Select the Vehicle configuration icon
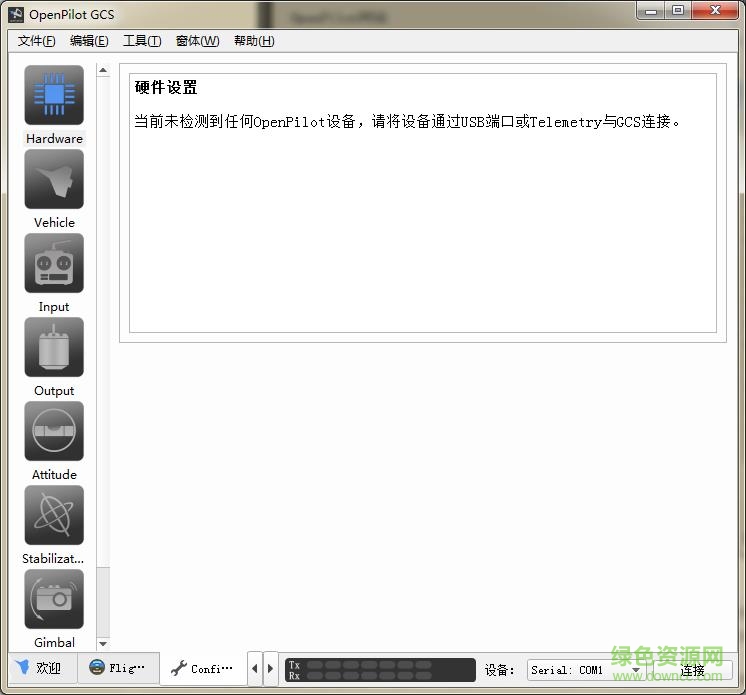Image resolution: width=746 pixels, height=695 pixels. 54,179
